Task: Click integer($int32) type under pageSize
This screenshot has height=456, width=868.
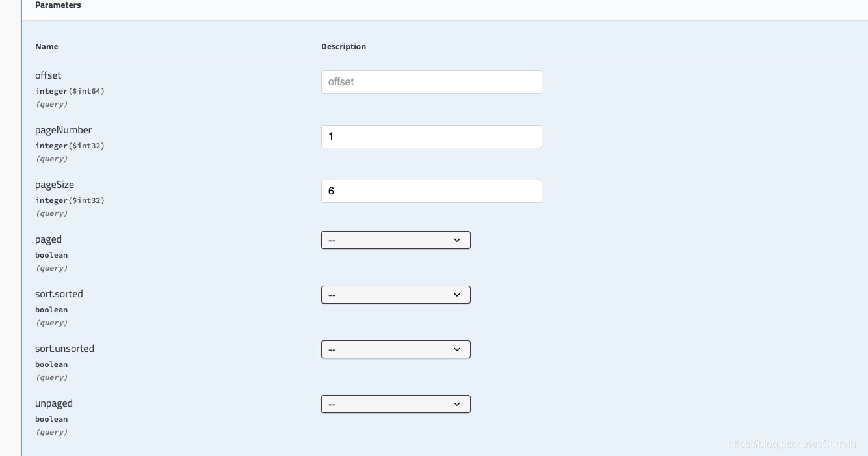Action: pos(70,200)
